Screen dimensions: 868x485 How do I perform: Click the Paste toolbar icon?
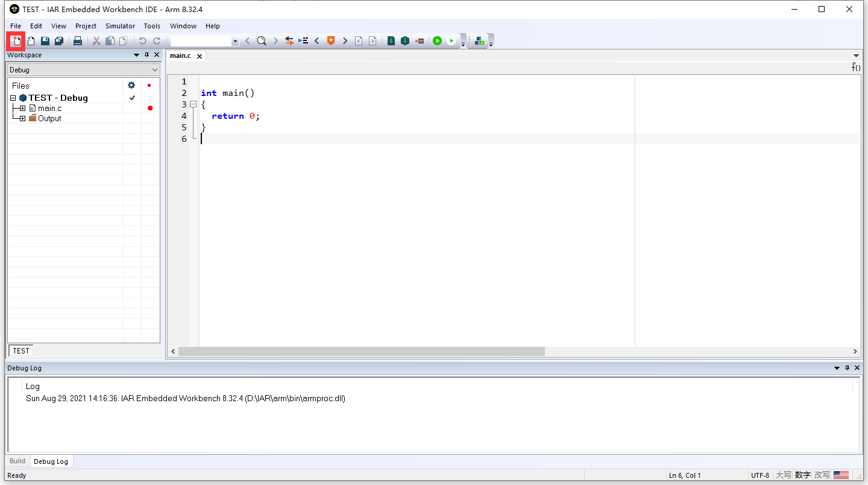[x=123, y=41]
